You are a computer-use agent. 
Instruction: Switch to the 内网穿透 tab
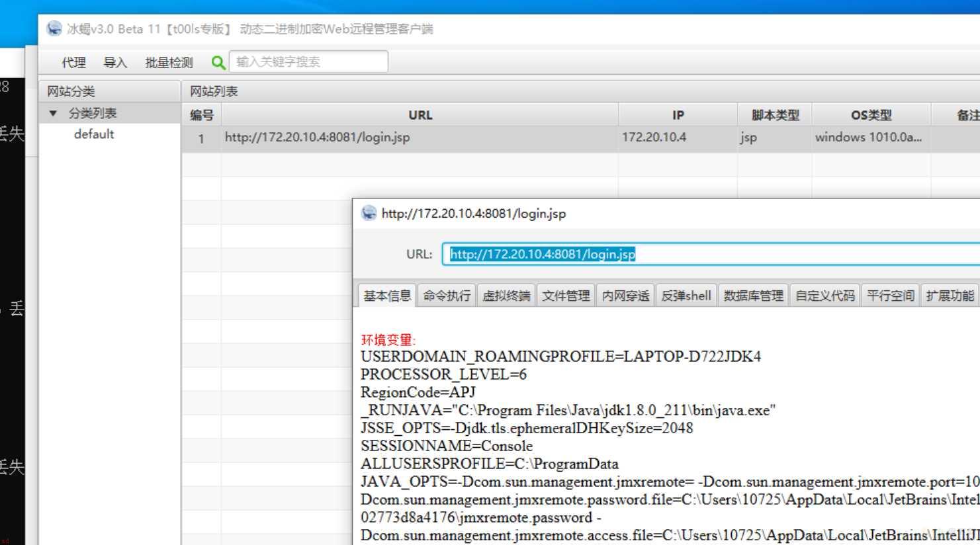[x=625, y=296]
